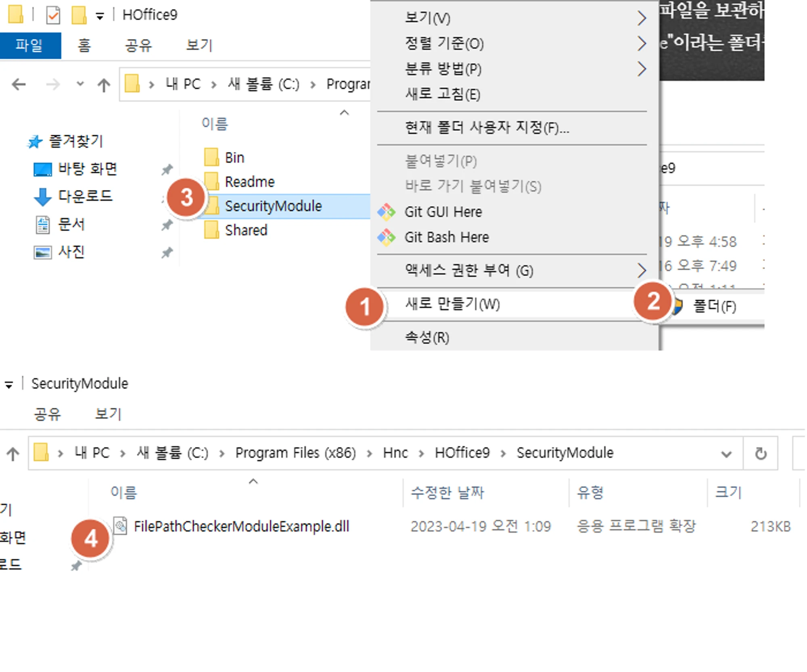Expand chevron after Program Files (x86) breadcrumb
Screen dimensions: 807x672
pyautogui.click(x=369, y=454)
